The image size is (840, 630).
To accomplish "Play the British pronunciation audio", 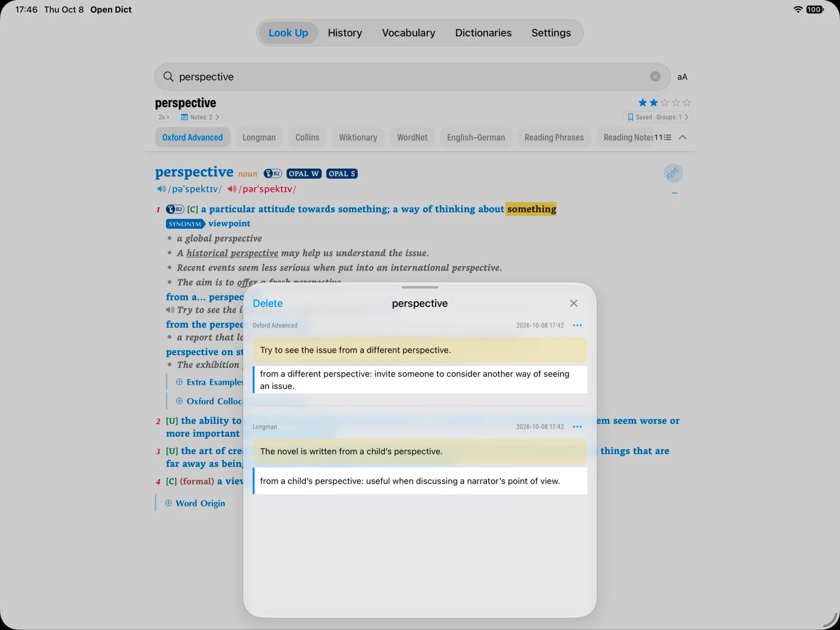I will [161, 189].
